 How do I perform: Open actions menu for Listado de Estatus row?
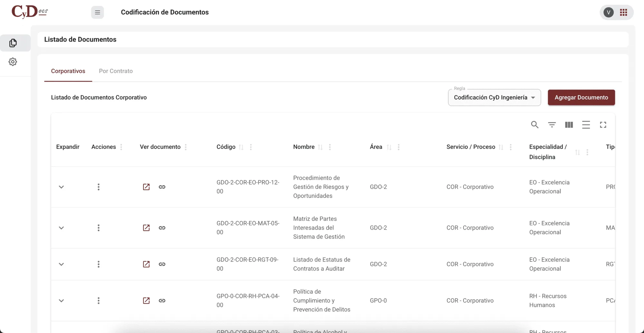click(x=99, y=264)
